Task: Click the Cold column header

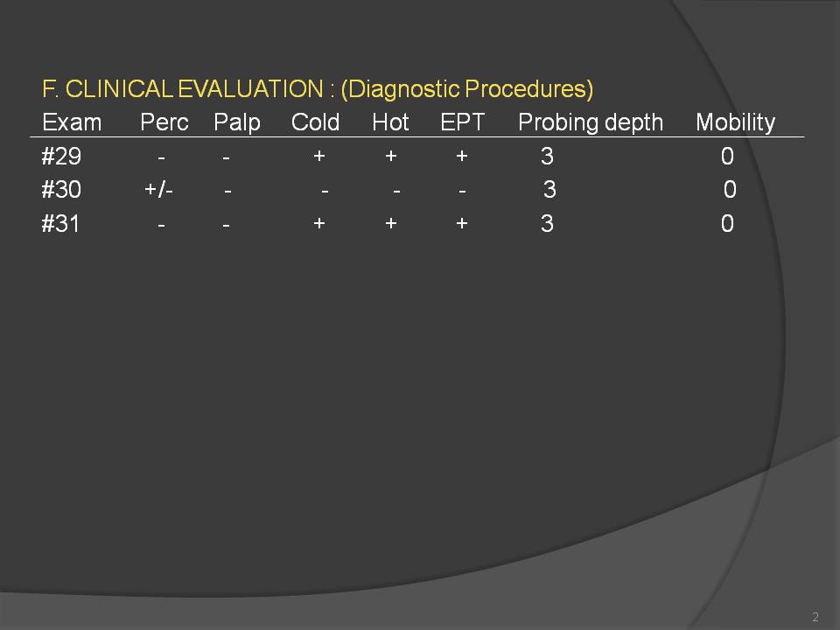Action: pos(315,122)
